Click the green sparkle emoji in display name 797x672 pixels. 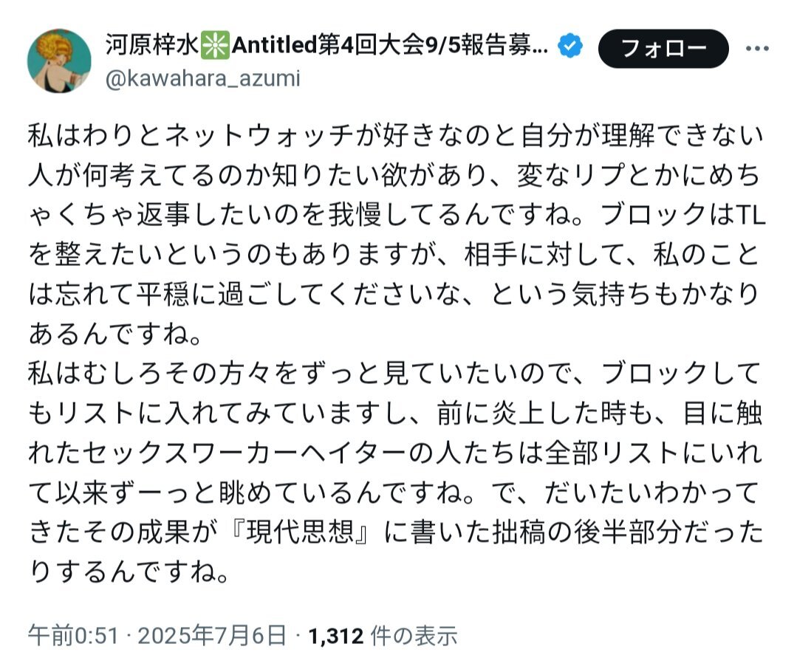[215, 45]
